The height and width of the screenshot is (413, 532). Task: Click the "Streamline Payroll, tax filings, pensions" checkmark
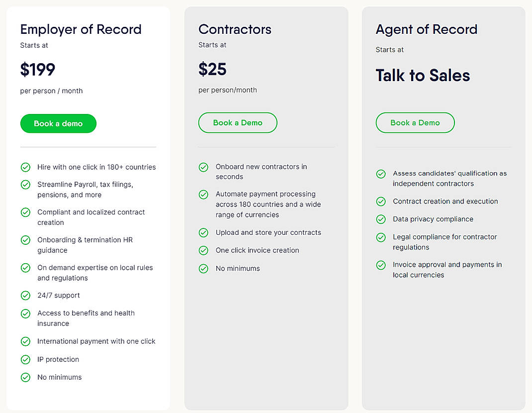tap(25, 185)
